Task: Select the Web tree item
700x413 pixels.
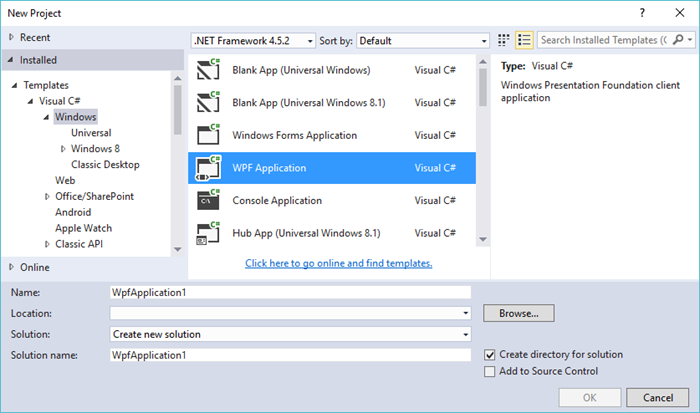Action: click(65, 180)
